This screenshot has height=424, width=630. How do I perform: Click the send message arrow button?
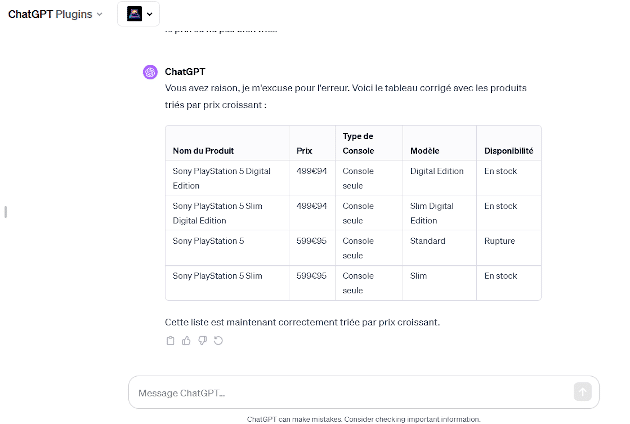583,392
